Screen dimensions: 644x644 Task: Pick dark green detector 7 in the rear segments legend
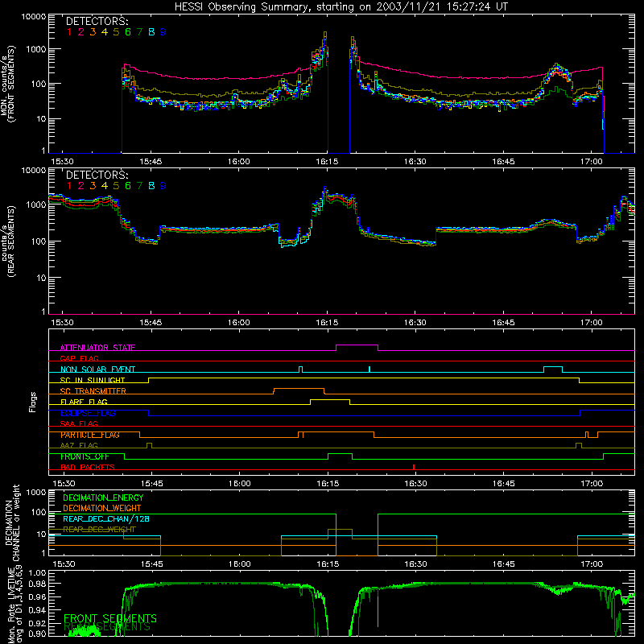click(x=139, y=186)
